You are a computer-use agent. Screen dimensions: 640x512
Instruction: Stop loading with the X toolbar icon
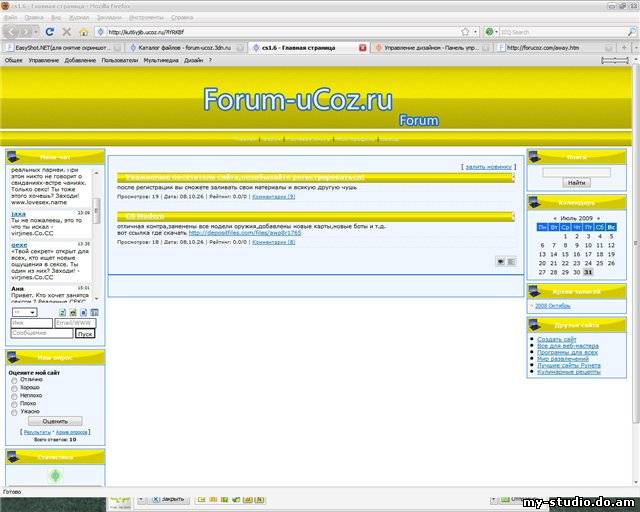(x=67, y=31)
